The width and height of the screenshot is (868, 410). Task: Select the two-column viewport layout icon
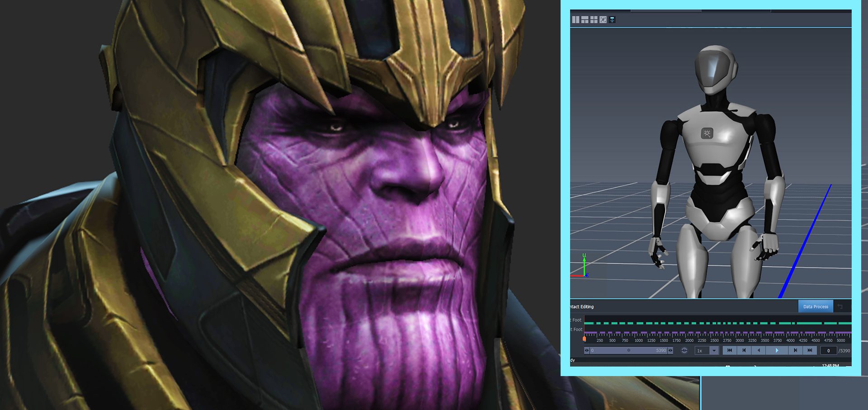(576, 19)
